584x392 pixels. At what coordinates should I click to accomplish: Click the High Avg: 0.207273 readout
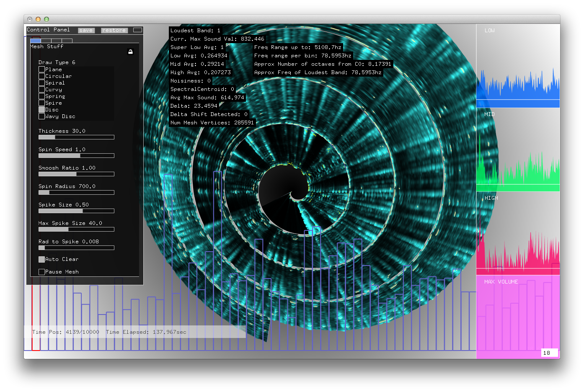point(201,72)
